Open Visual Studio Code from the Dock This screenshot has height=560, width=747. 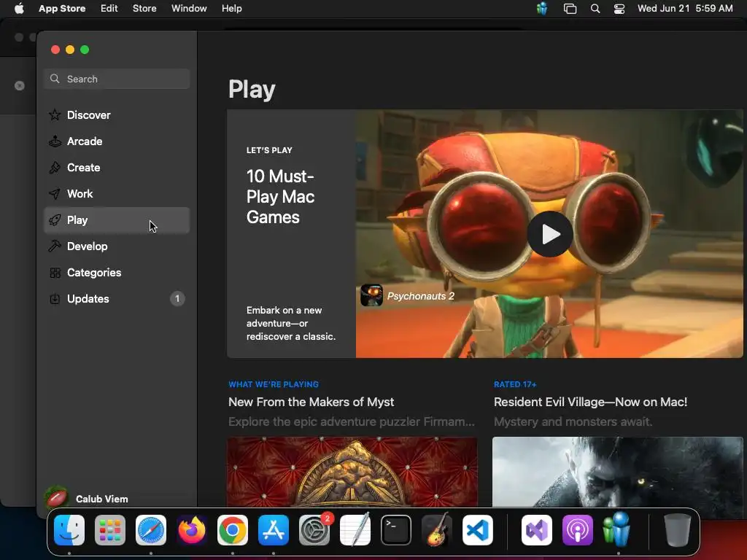pyautogui.click(x=478, y=530)
